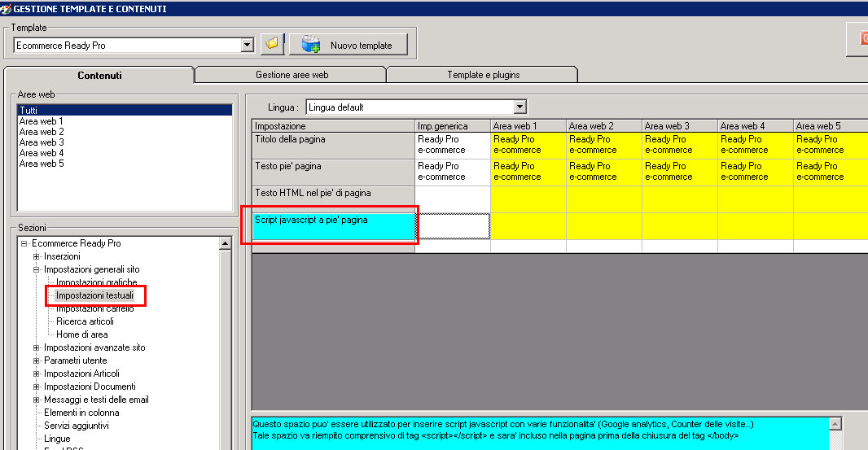Open the Lingua dropdown arrow
Image resolution: width=868 pixels, height=450 pixels.
point(519,107)
